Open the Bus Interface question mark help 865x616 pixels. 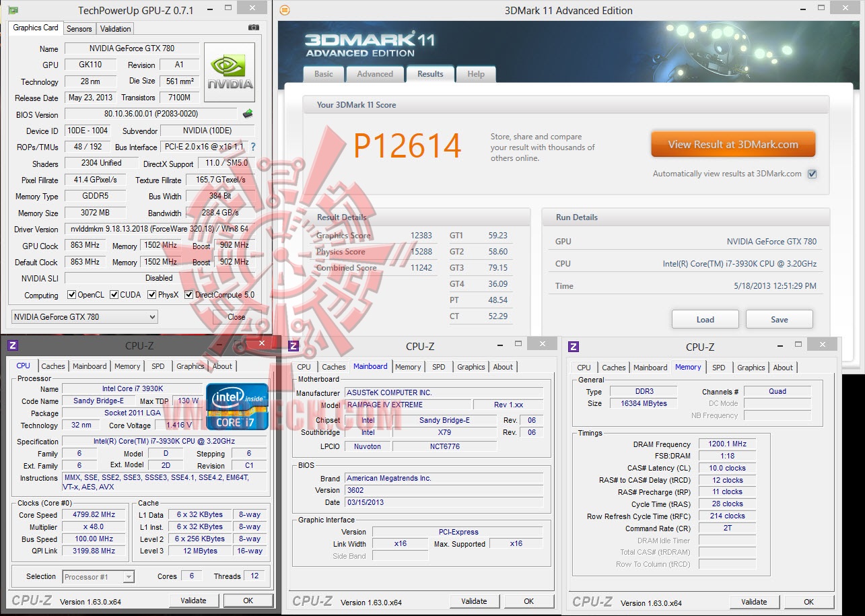[253, 147]
